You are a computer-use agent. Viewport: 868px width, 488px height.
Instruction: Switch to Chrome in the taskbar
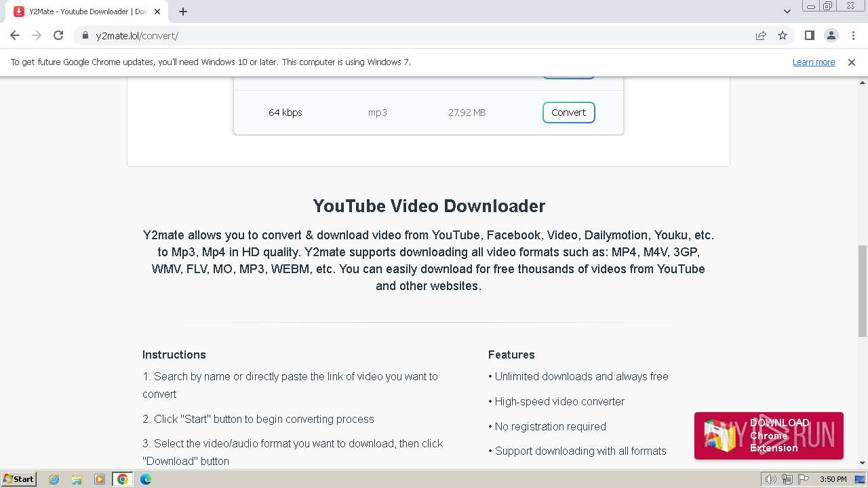coord(123,479)
